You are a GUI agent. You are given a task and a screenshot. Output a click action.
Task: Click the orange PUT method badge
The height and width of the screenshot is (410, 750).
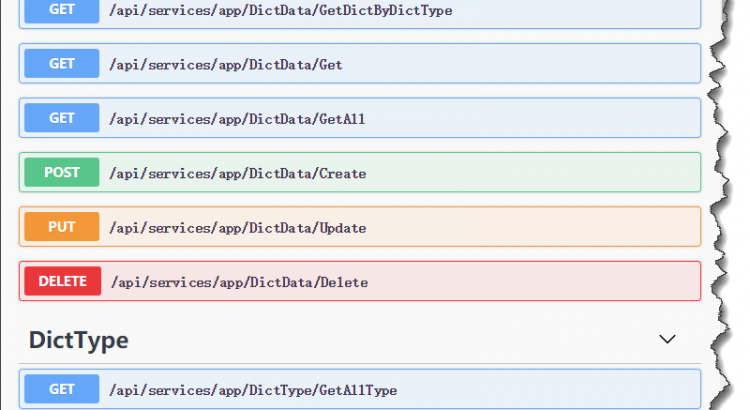(61, 227)
